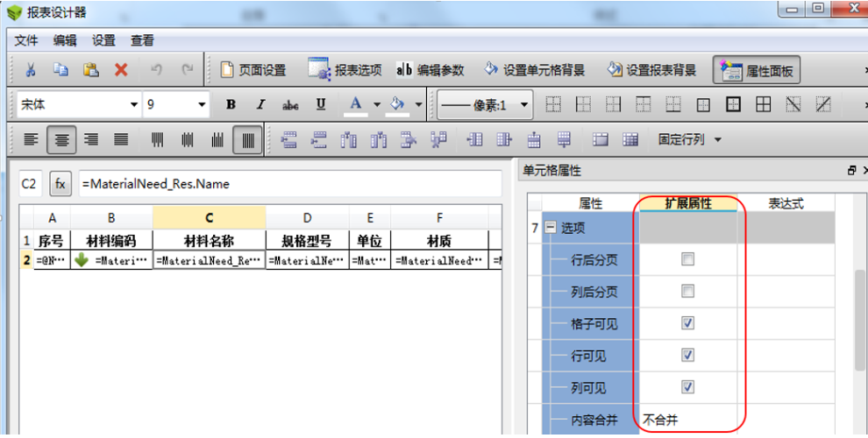Click the Paste clipboard icon
The image size is (868, 438).
[x=91, y=70]
